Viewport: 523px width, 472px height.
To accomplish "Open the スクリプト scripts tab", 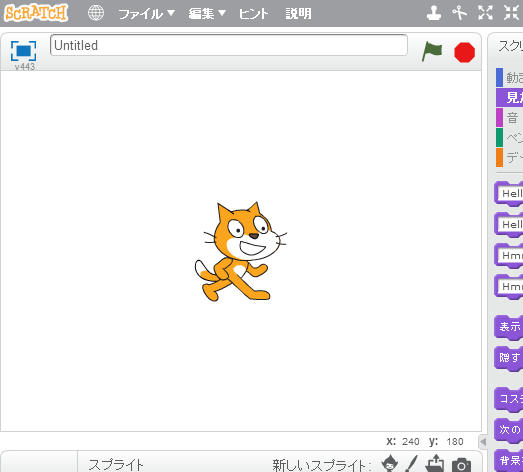I will (510, 46).
